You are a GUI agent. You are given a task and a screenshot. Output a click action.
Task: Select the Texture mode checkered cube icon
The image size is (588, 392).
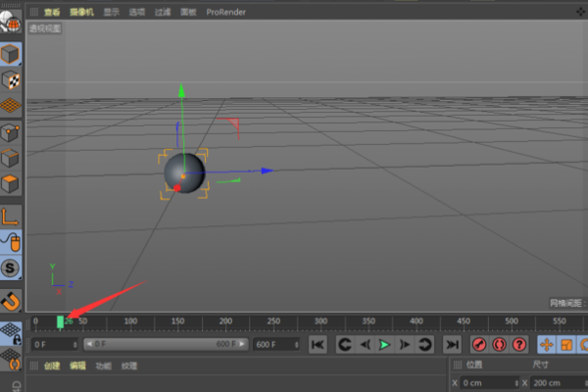coord(11,80)
